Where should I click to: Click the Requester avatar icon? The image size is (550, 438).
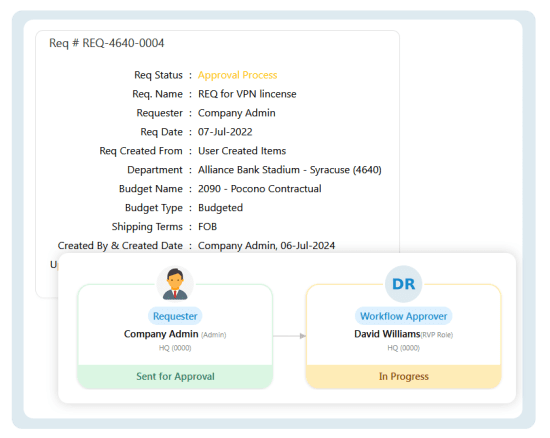click(x=175, y=284)
